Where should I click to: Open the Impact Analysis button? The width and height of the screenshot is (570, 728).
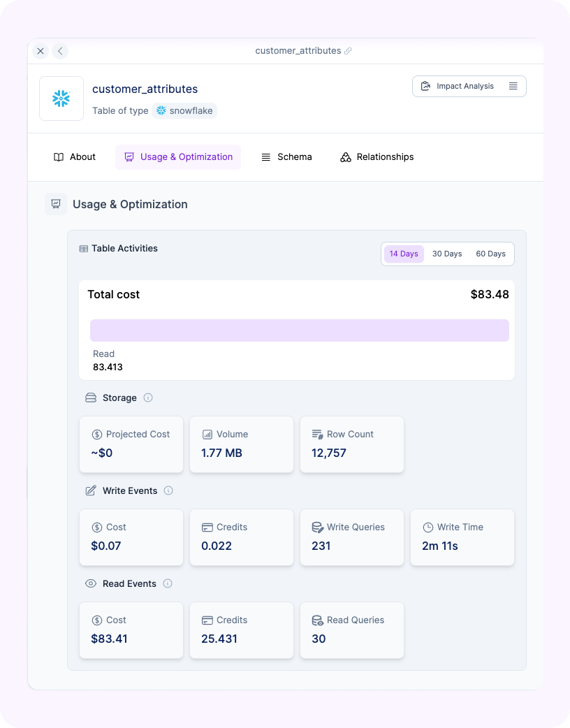tap(458, 86)
